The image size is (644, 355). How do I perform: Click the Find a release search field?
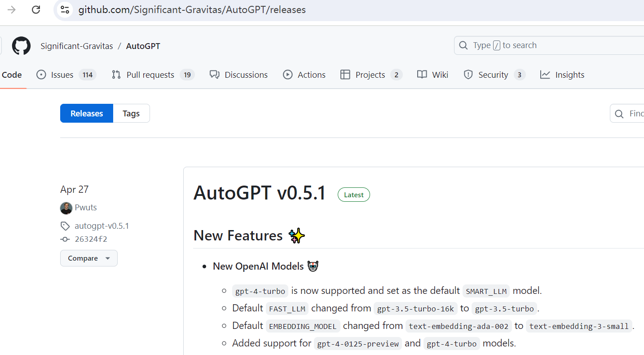coord(633,114)
